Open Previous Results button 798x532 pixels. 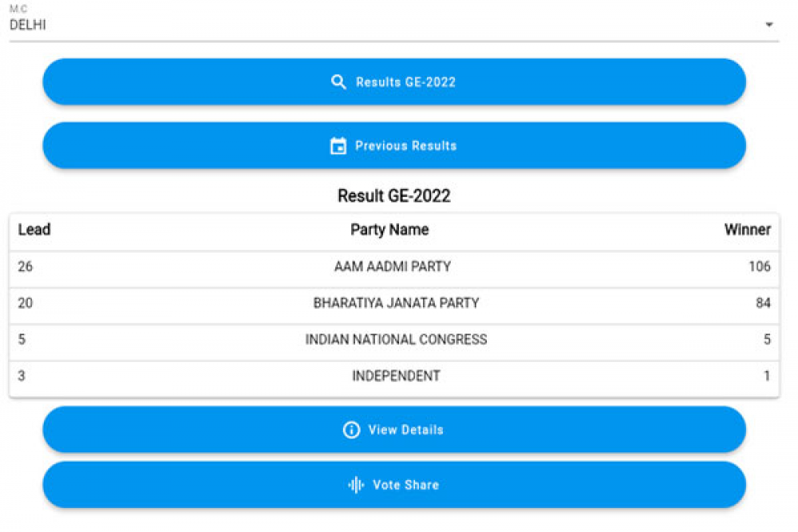coord(394,145)
